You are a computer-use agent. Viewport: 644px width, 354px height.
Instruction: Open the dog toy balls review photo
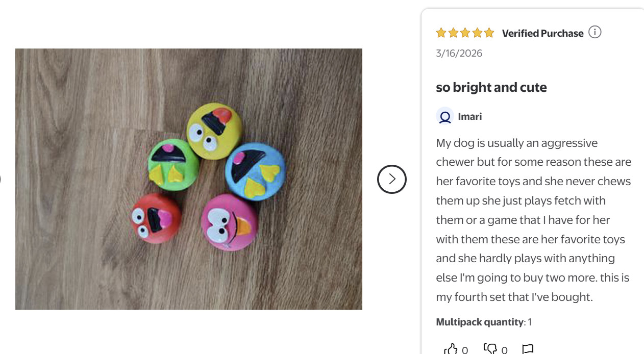pyautogui.click(x=189, y=179)
